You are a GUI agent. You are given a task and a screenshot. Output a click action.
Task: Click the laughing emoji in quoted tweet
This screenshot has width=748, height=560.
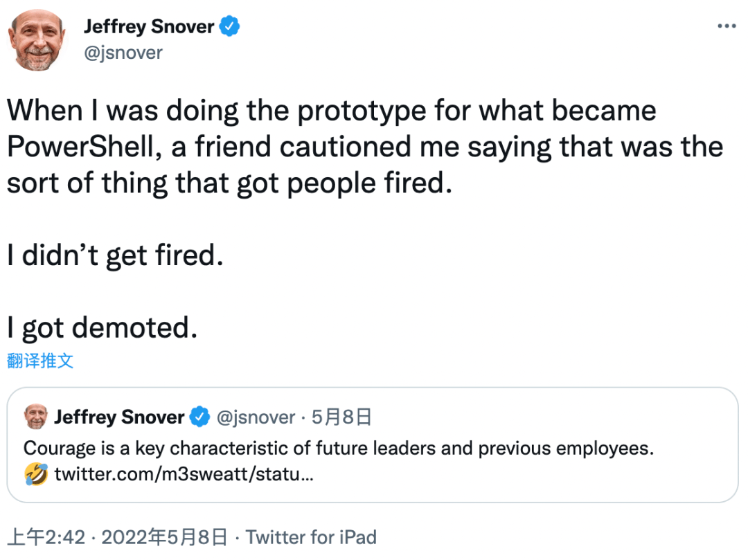click(36, 475)
